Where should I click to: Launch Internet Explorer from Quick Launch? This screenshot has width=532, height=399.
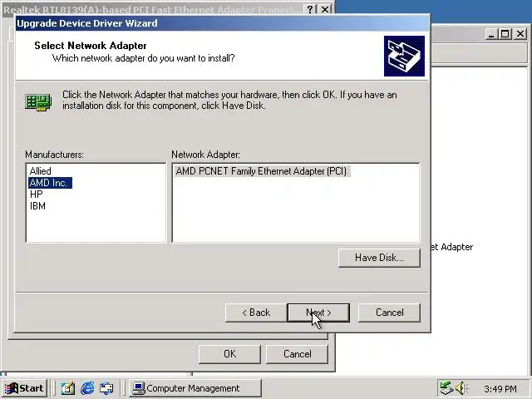(87, 388)
